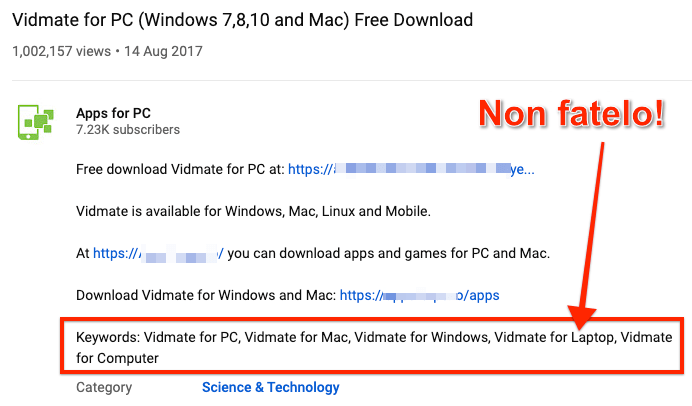Click the 7.23K subscribers count
Screen dimensions: 692x406
pyautogui.click(x=128, y=130)
